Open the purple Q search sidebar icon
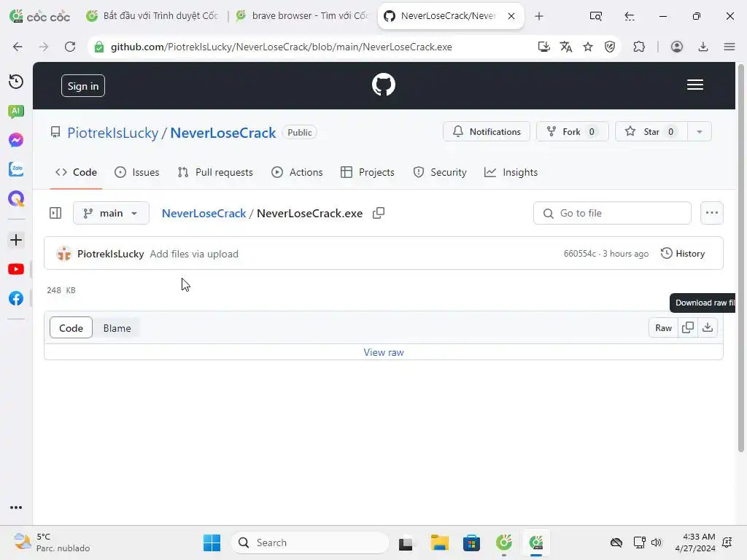The height and width of the screenshot is (560, 747). click(16, 198)
